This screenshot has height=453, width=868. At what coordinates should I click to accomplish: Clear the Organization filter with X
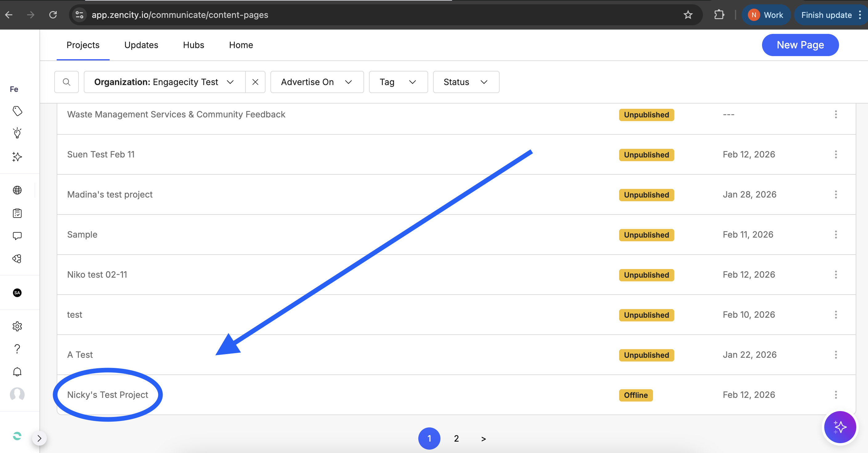255,82
